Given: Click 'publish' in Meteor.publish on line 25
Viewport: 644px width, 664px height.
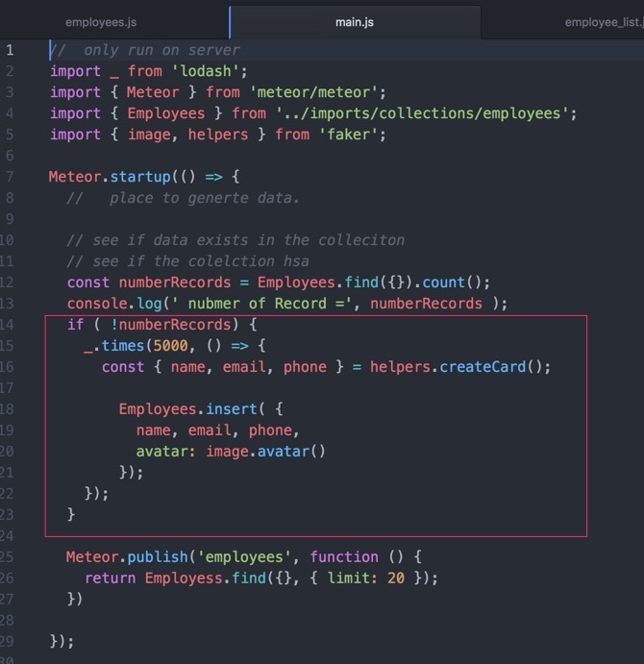Looking at the screenshot, I should (158, 557).
